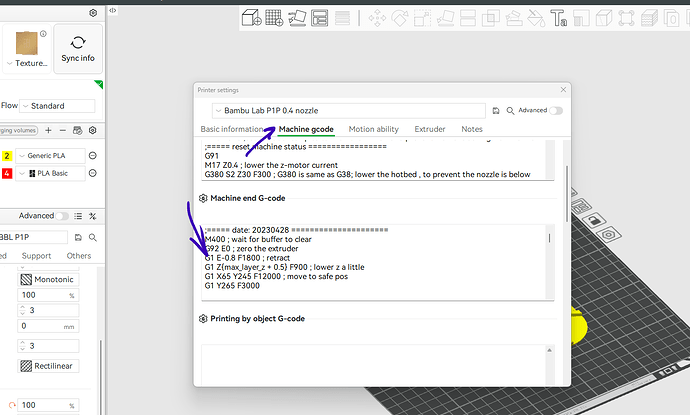
Task: Search in Printer settings dialog
Action: (510, 110)
